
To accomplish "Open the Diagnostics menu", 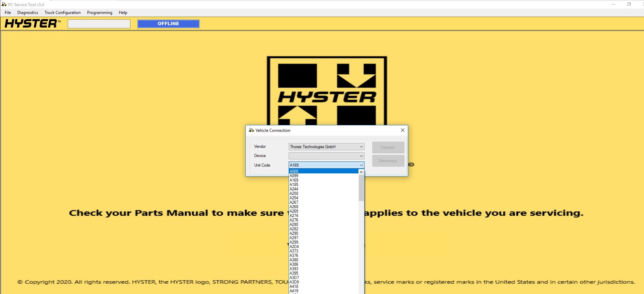I will tap(28, 13).
